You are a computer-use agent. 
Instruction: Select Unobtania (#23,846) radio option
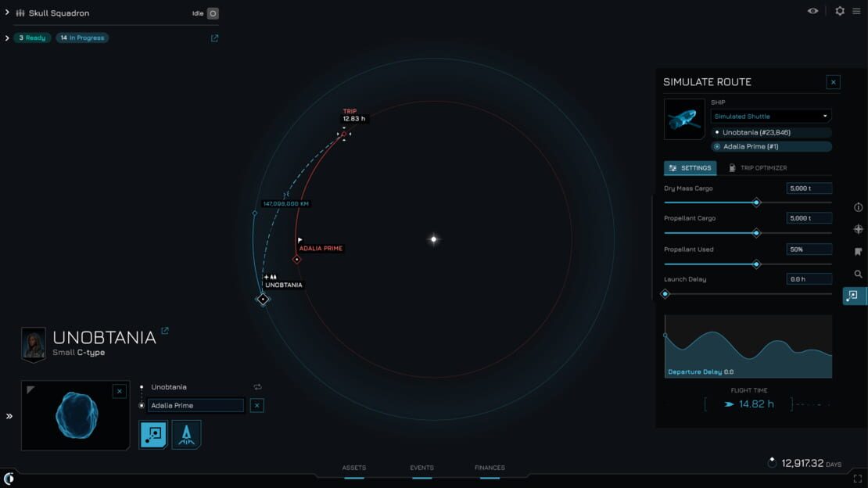[771, 132]
